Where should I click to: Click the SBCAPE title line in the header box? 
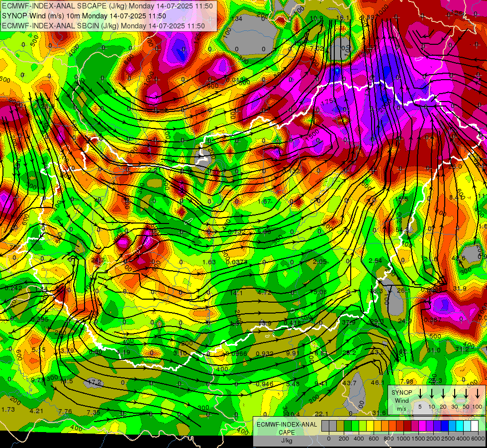[x=107, y=6]
